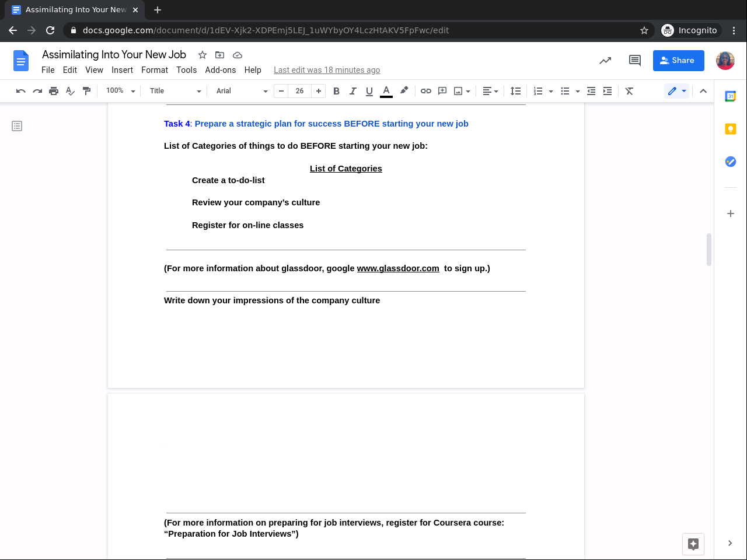747x560 pixels.
Task: Click the Explore button
Action: pos(693,544)
